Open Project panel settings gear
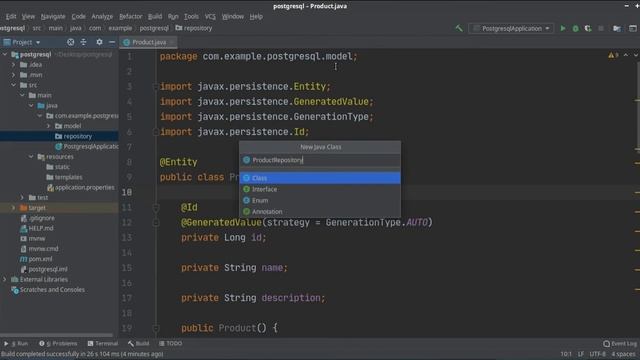 pos(99,42)
